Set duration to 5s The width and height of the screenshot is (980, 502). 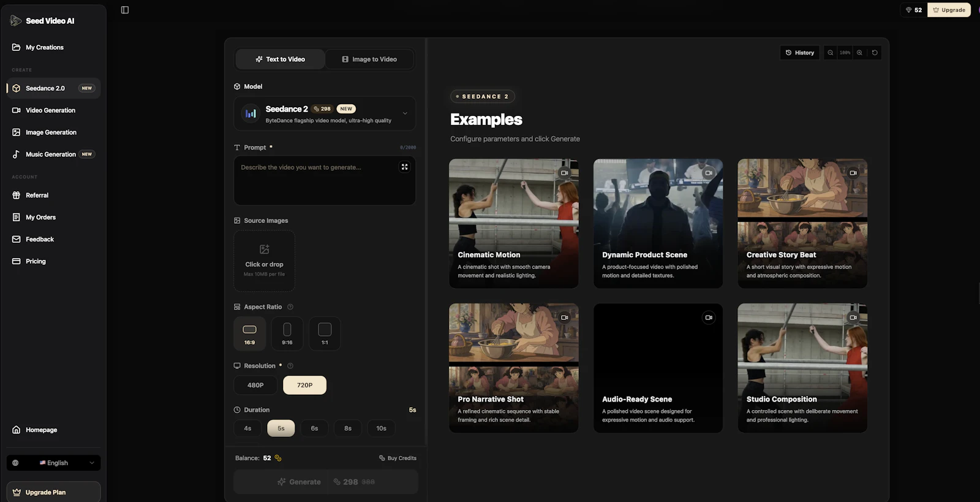pos(281,428)
